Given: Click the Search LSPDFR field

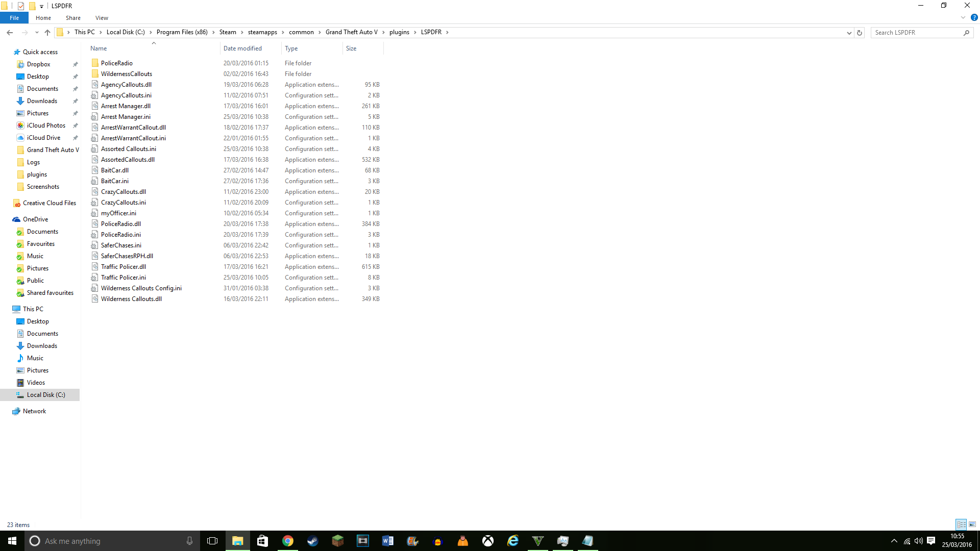Looking at the screenshot, I should [916, 33].
